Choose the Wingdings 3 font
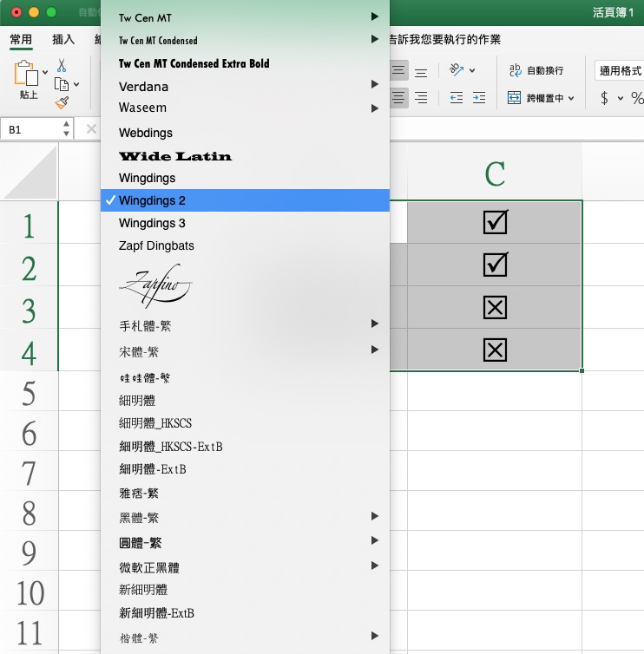644x654 pixels. (245, 223)
